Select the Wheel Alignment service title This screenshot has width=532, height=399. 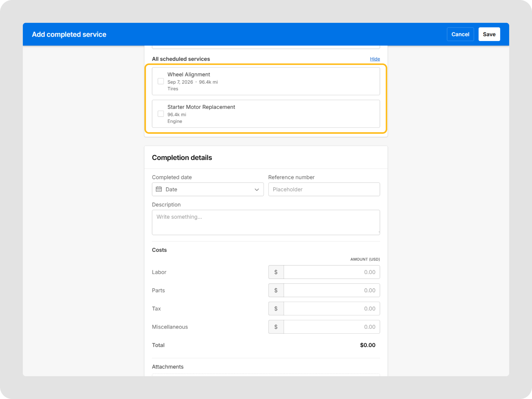coord(189,75)
